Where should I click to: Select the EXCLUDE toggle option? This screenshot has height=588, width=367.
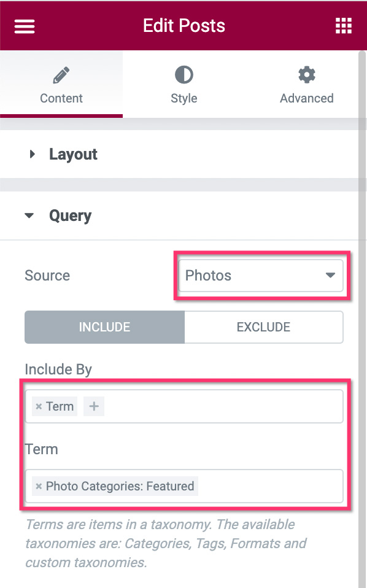(263, 327)
